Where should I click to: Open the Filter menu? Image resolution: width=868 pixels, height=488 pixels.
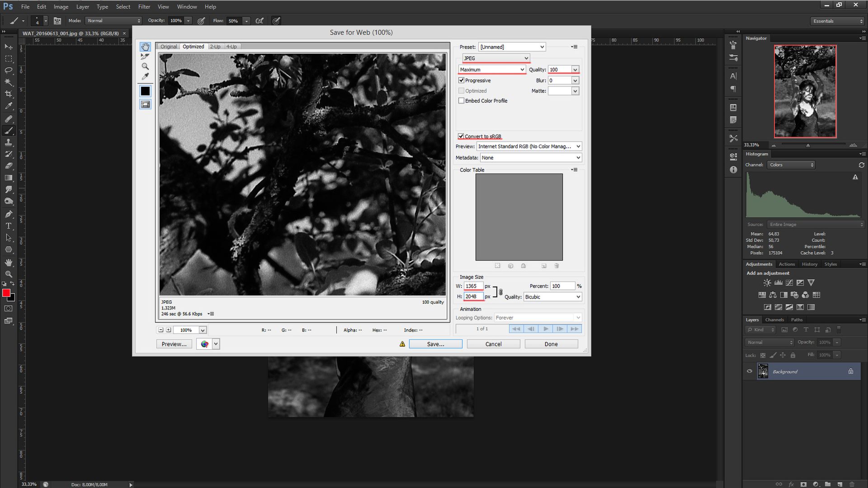pyautogui.click(x=144, y=7)
